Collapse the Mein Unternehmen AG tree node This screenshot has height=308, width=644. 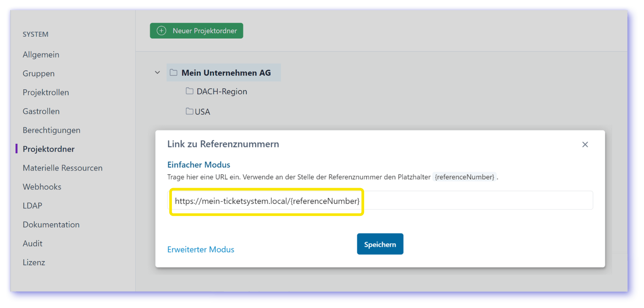point(158,72)
